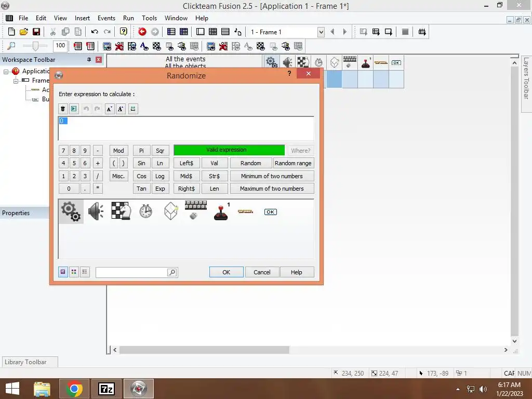532x399 pixels.
Task: Open the Misc. functions menu
Action: pyautogui.click(x=118, y=176)
